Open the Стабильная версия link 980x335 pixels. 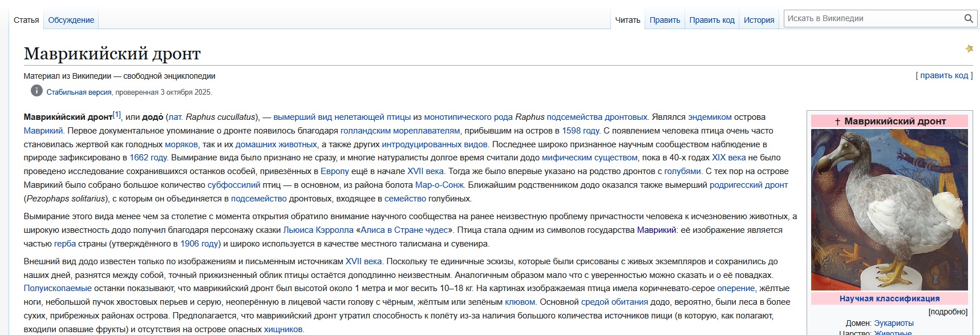pos(79,92)
